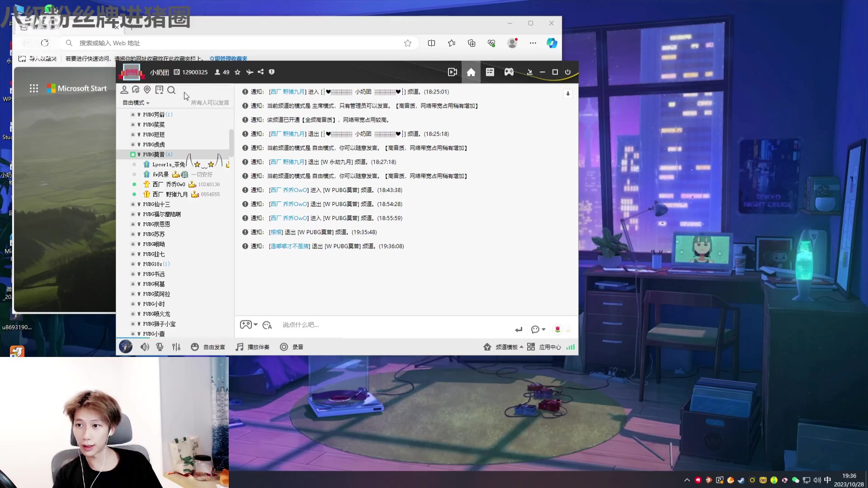Screen dimensions: 868x488
Task: Expand the small arrow beside flower icon
Action: click(568, 330)
